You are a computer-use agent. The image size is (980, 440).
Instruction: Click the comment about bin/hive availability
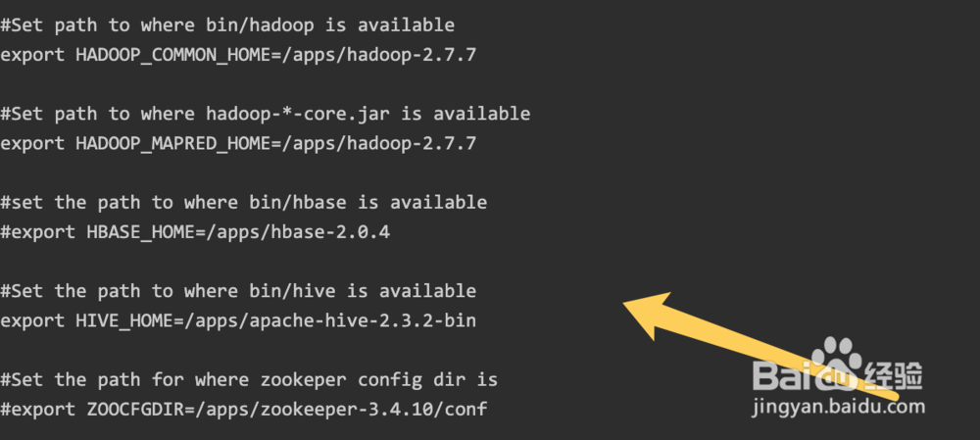pos(238,291)
